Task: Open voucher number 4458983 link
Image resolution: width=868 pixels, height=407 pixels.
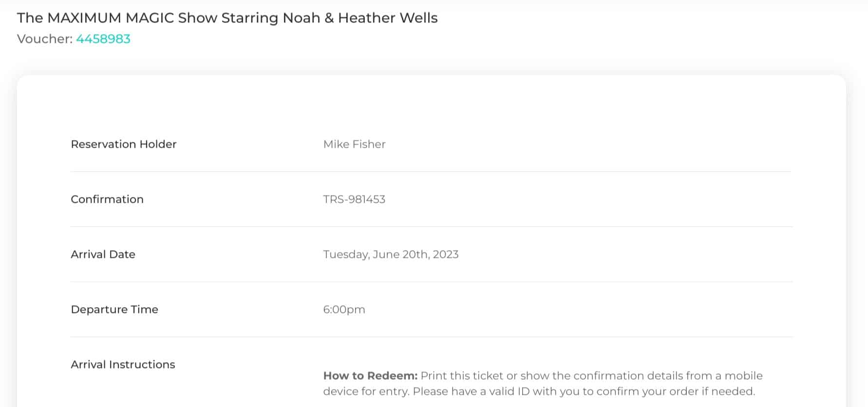Action: [103, 39]
